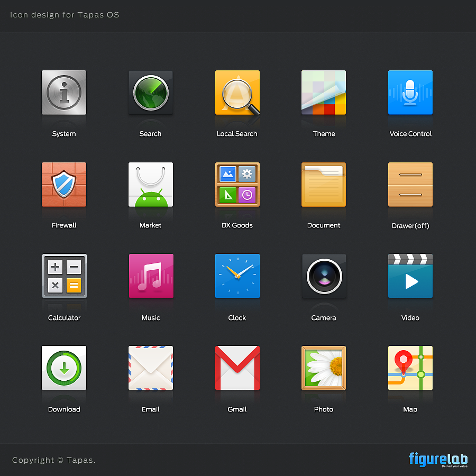476x476 pixels.
Task: Select the Local Search magnifier icon
Action: (237, 92)
